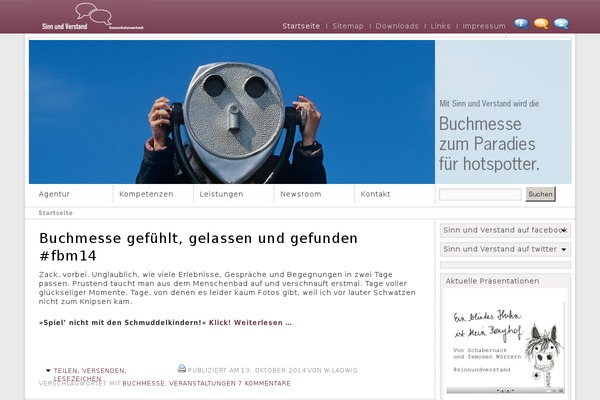Open the Facebook speech-bubble icon in the header
Viewport: 600px width, 400px height.
tap(521, 23)
